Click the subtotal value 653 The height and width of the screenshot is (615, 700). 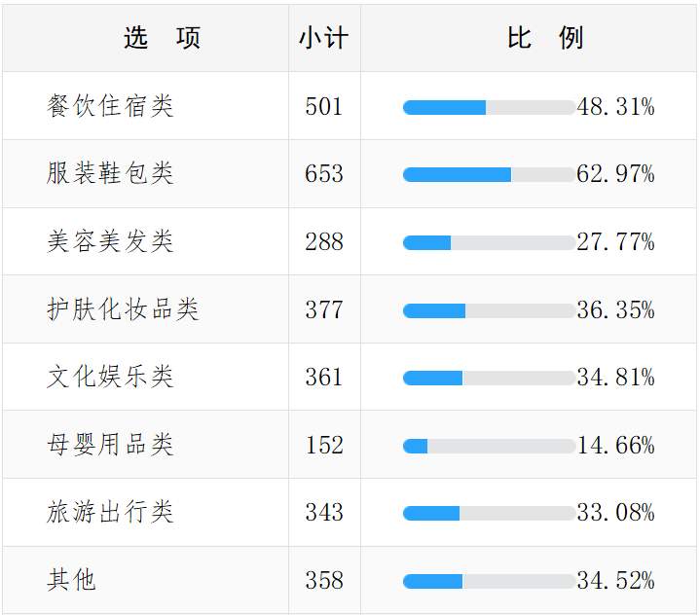[324, 173]
